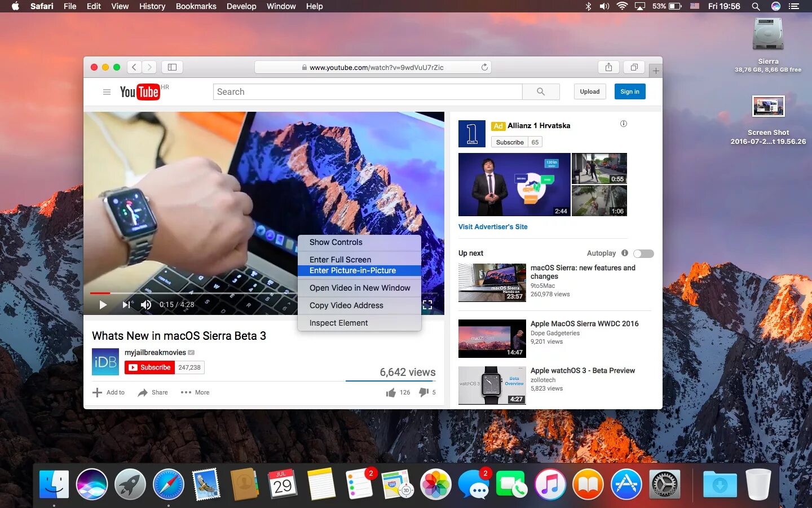
Task: Open a new tab with the plus button
Action: [x=656, y=71]
